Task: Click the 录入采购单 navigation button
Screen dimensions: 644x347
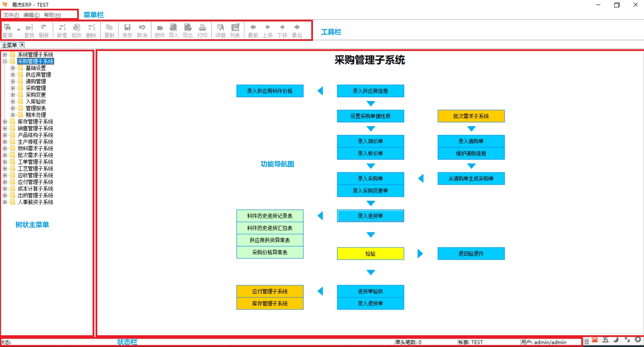Action: [x=370, y=179]
